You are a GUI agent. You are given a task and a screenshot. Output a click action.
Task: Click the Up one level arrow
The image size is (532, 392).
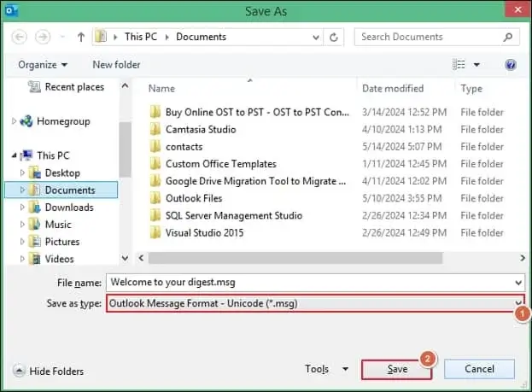click(x=80, y=38)
